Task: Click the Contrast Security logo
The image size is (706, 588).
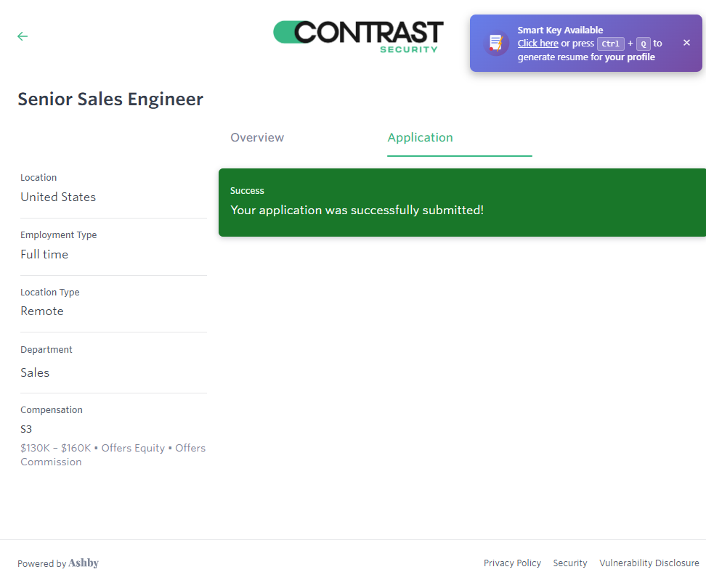Action: click(358, 36)
